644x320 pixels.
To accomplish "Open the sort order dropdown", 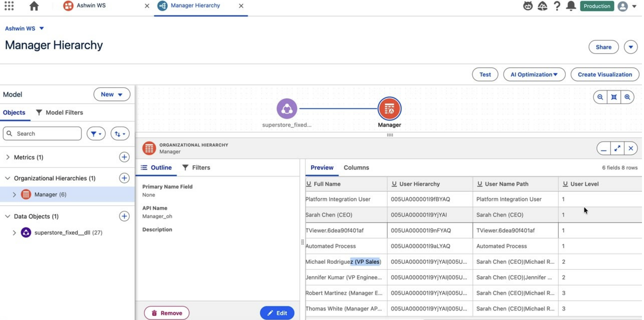I will [x=120, y=134].
